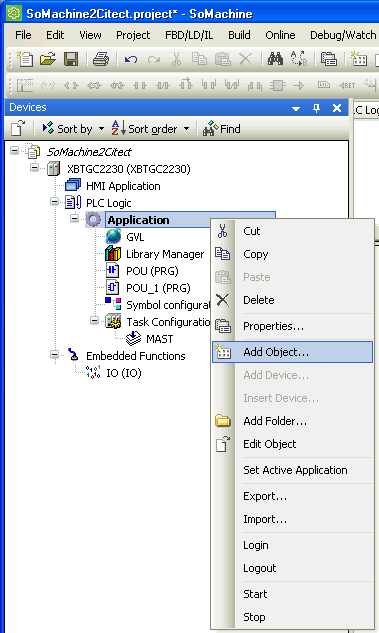Save project with the floppy disk icon
Screen dimensions: 379x633
(x=71, y=59)
